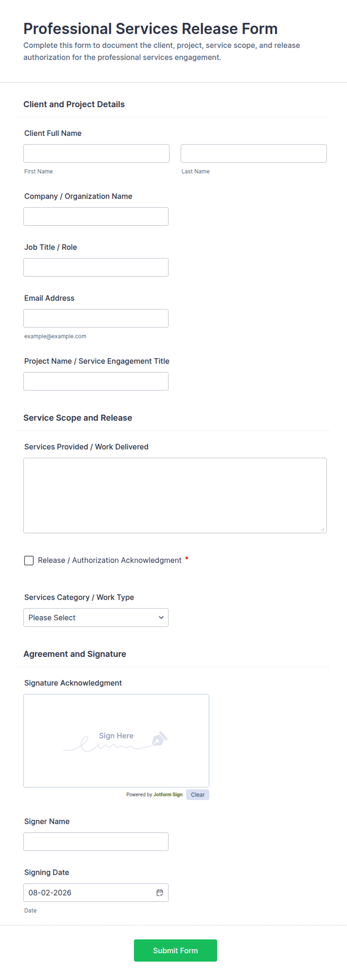Click the Signing Date field showing 08-02-2026
347x980 pixels.
click(x=96, y=893)
